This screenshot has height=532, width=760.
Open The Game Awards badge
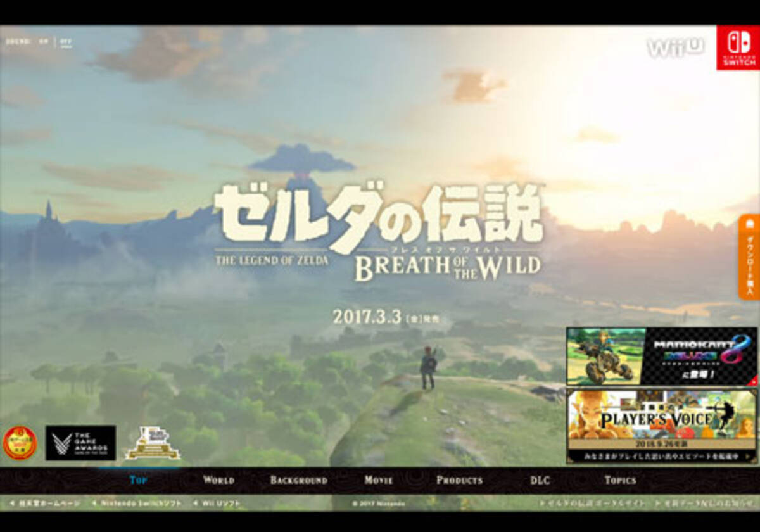(x=80, y=443)
